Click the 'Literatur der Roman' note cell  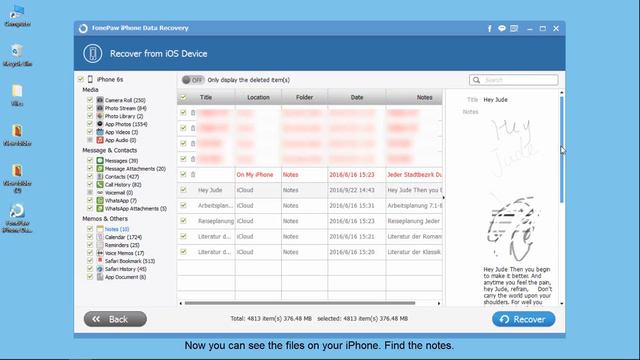click(x=414, y=236)
